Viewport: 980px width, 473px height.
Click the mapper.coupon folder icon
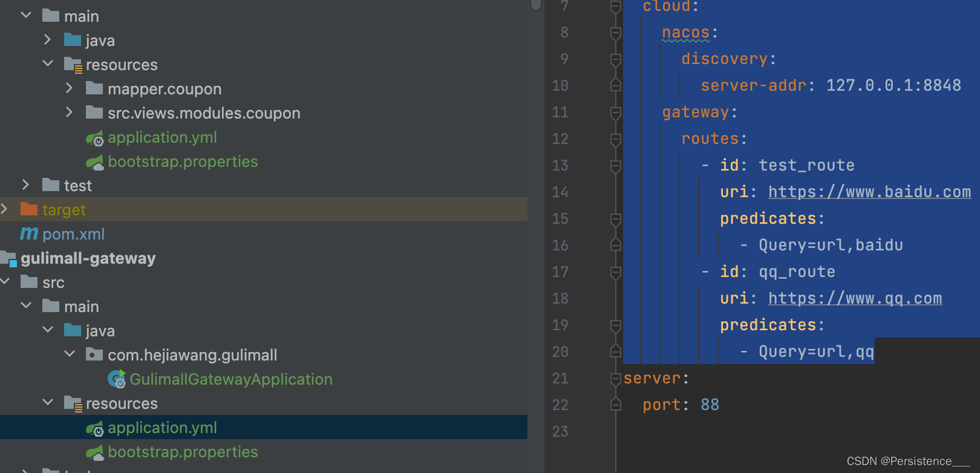coord(94,88)
